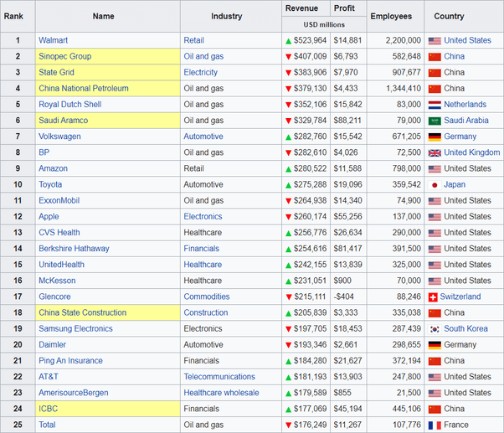This screenshot has height=433, width=504.
Task: Open the South Korea country link
Action: tap(465, 328)
